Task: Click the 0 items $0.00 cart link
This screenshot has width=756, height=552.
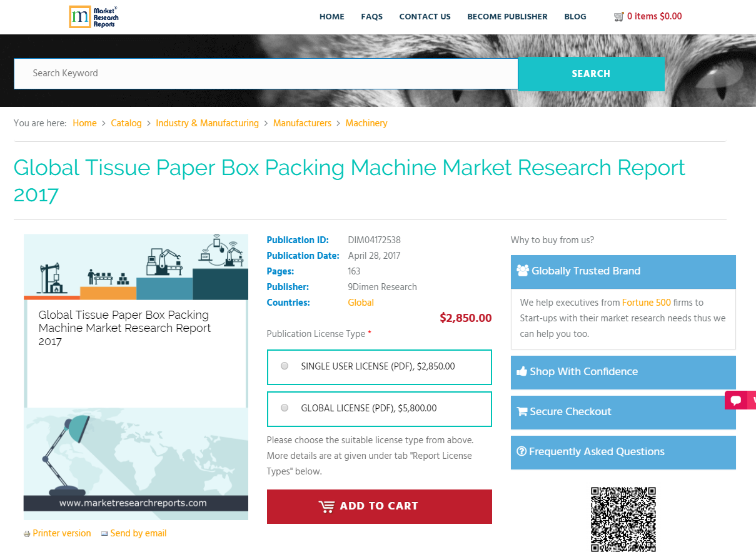Action: point(655,17)
